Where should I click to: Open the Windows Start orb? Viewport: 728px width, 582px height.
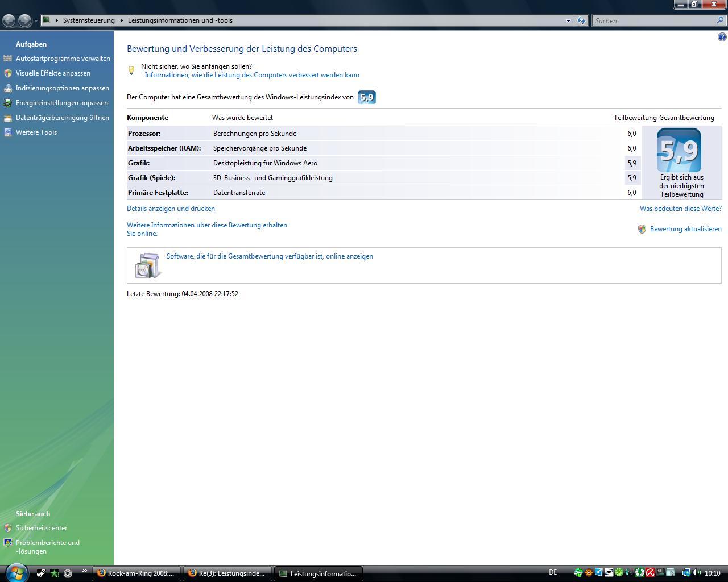[16, 572]
